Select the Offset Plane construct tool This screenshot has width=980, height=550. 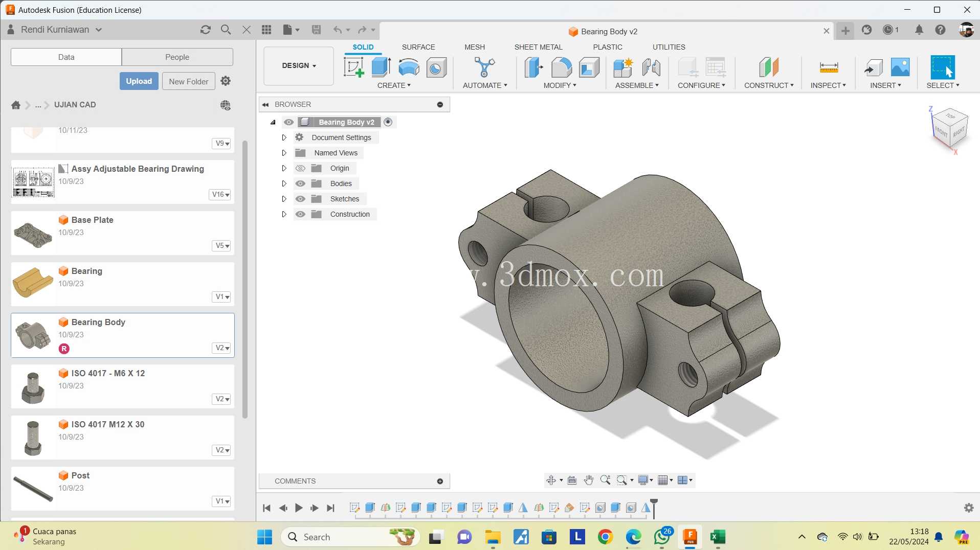[769, 67]
